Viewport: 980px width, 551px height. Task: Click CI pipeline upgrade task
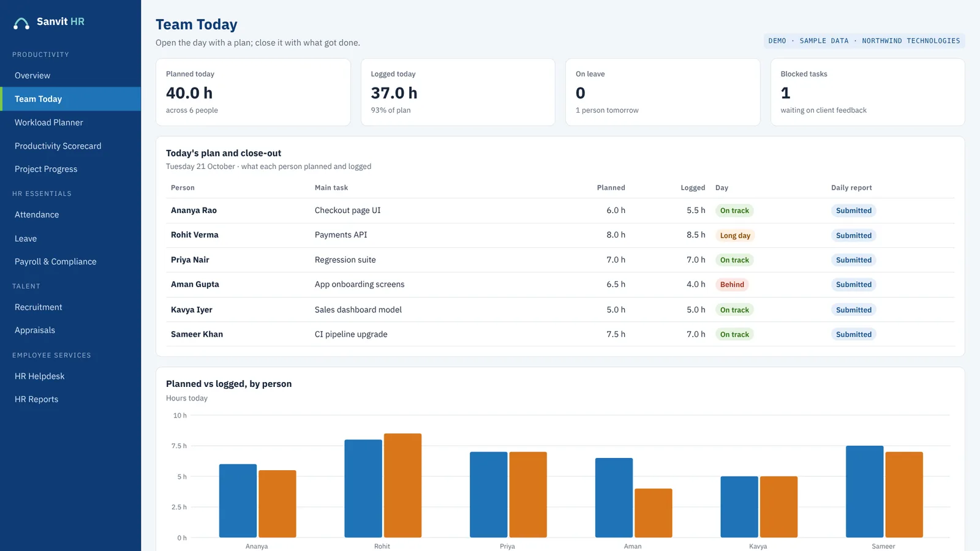pyautogui.click(x=351, y=334)
